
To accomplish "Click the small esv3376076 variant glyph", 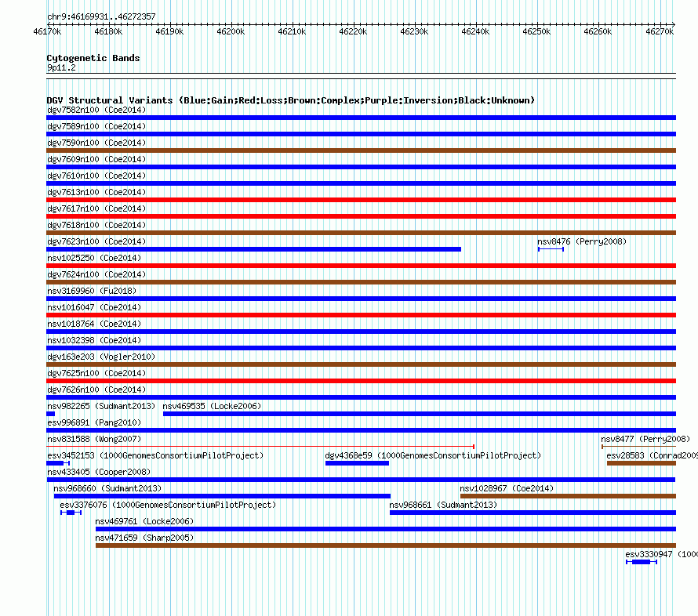I will pyautogui.click(x=71, y=513).
